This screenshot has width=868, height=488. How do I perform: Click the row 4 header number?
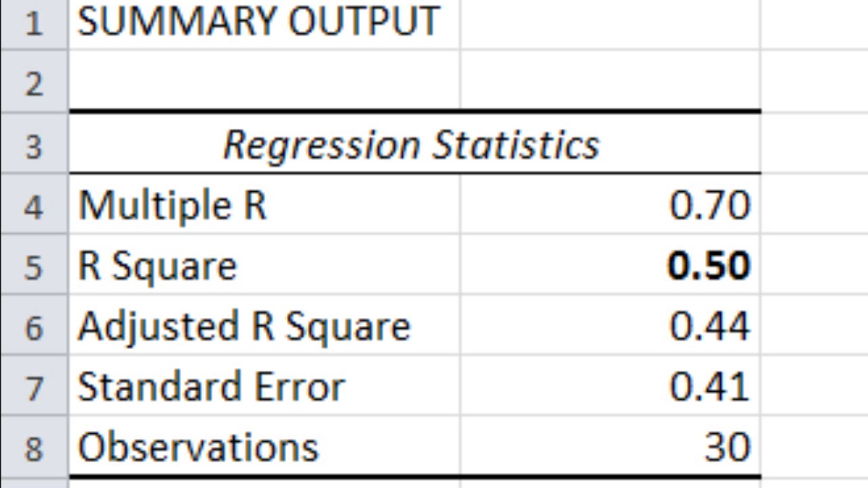[34, 206]
